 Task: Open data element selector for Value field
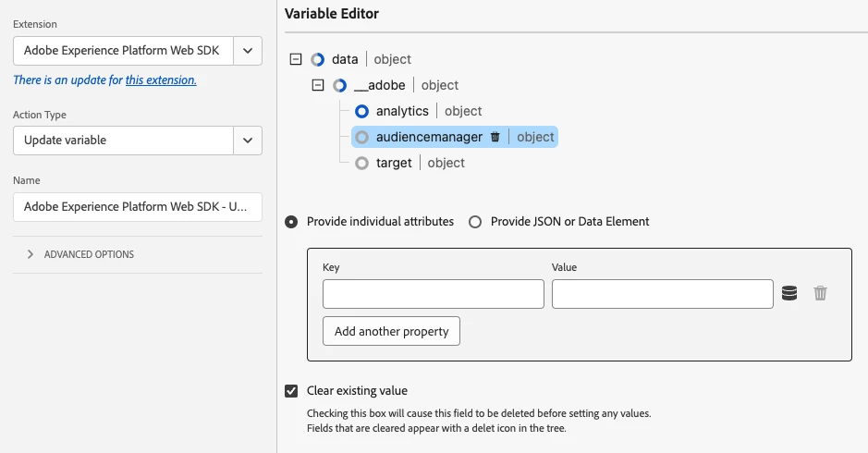(789, 293)
